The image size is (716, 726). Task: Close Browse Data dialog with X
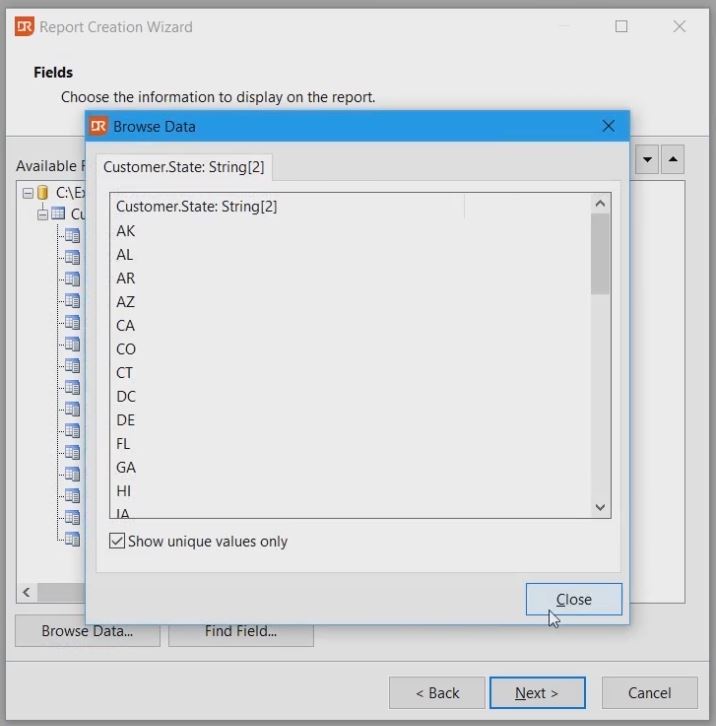click(608, 126)
